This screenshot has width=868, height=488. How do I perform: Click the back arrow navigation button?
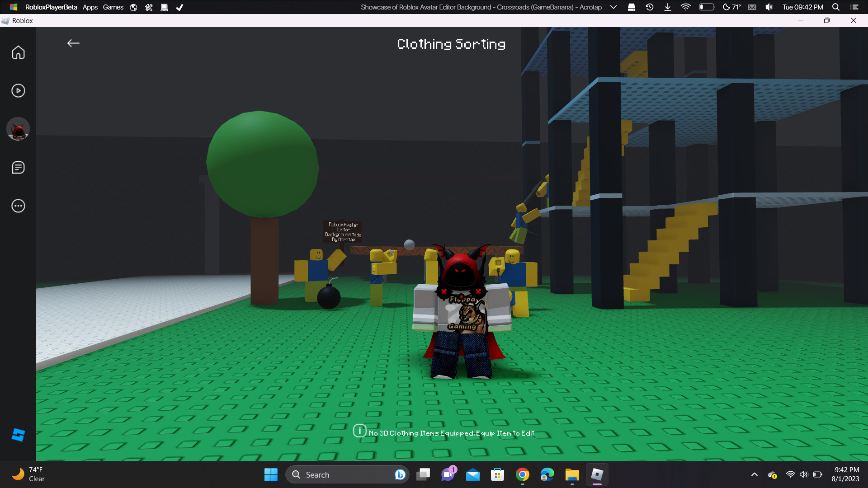(73, 42)
